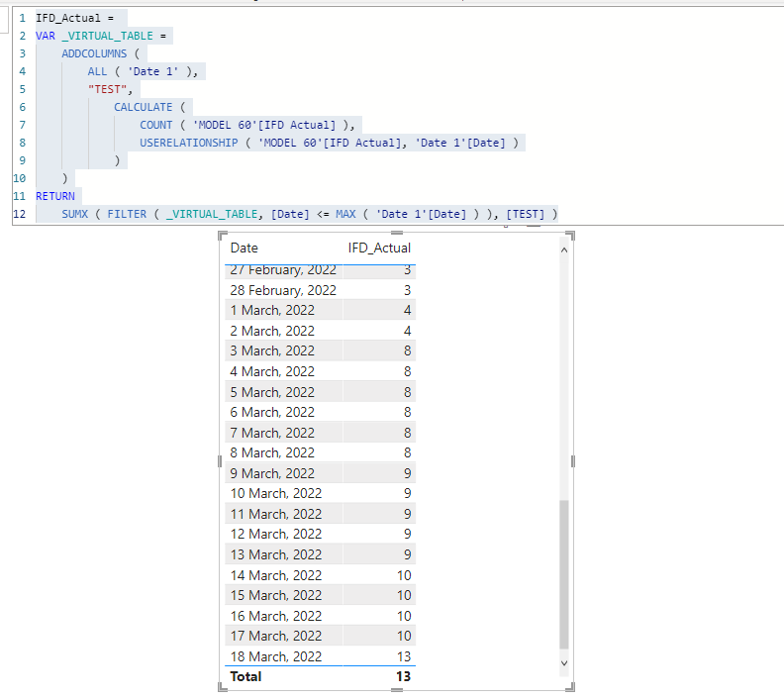Click the "TEST" string on line 5
The width and height of the screenshot is (784, 699).
(108, 89)
